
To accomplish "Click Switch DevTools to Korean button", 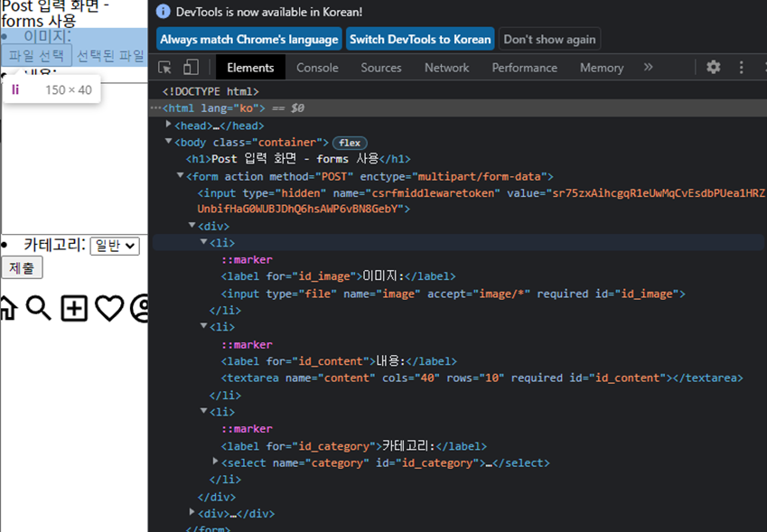I will pyautogui.click(x=420, y=39).
